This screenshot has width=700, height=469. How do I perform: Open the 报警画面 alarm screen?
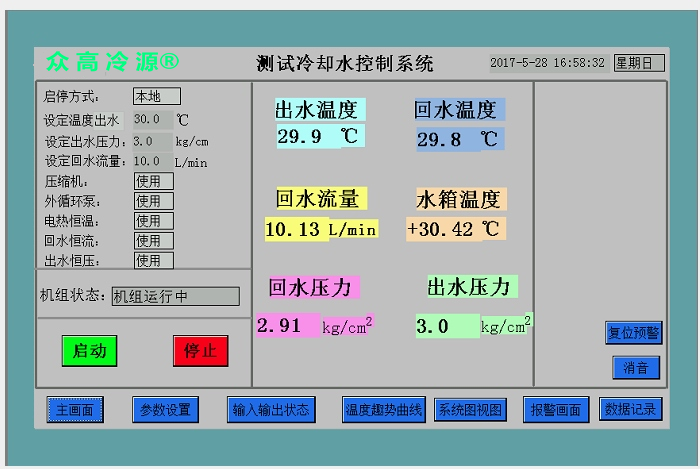click(556, 410)
